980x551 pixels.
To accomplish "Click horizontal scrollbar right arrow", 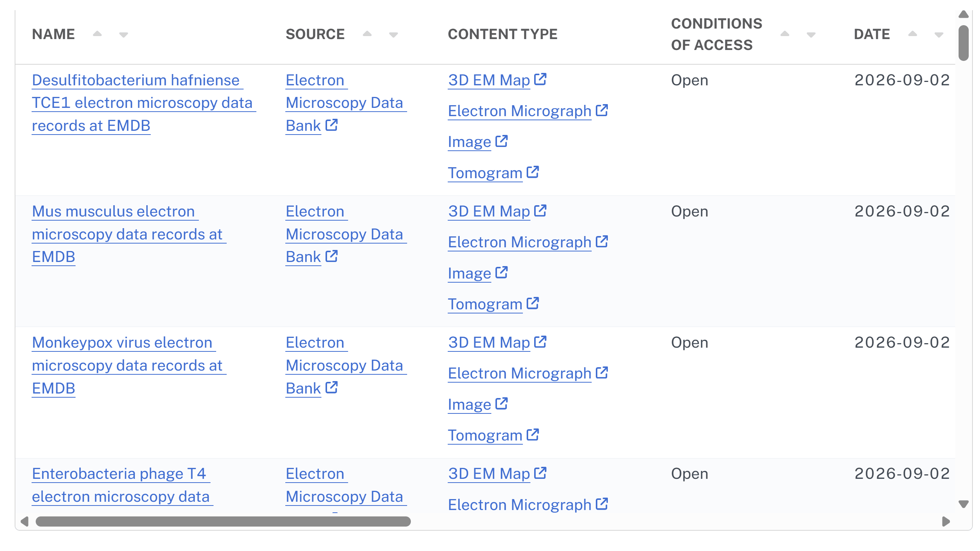I will [946, 521].
